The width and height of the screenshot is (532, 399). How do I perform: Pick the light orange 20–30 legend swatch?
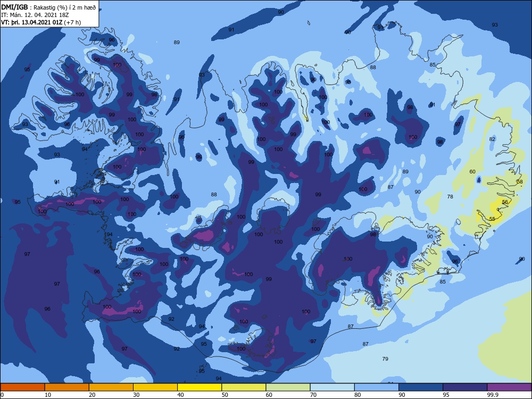tap(111, 387)
